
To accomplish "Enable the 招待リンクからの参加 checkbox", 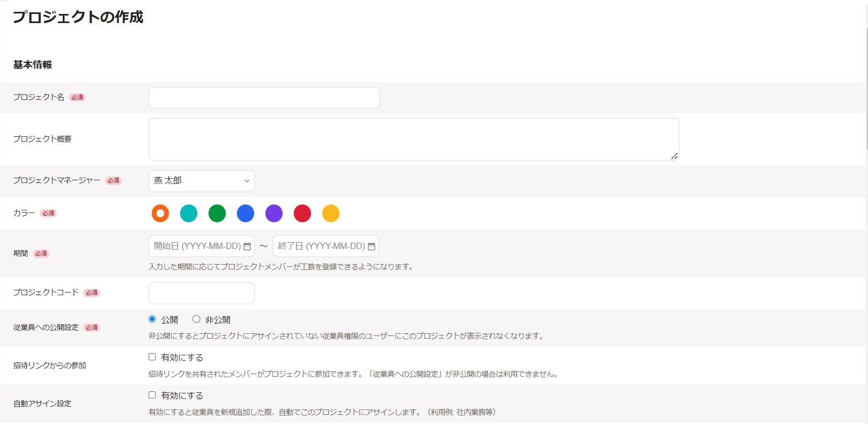I will pyautogui.click(x=152, y=357).
